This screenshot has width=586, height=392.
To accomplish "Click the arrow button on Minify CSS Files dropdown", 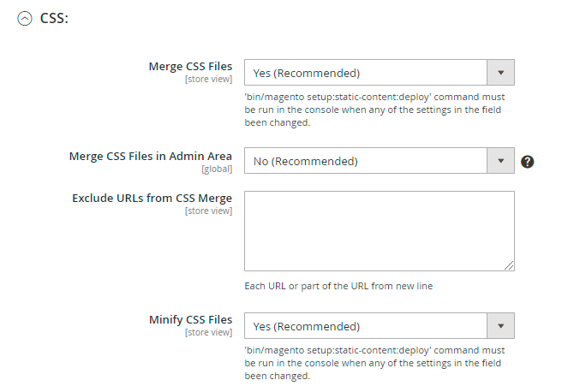I will point(500,326).
